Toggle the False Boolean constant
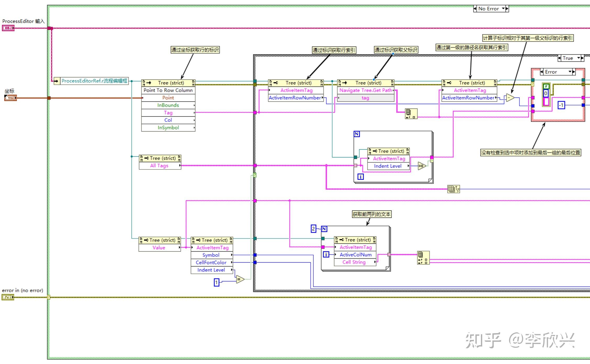The image size is (590, 364). [x=546, y=86]
